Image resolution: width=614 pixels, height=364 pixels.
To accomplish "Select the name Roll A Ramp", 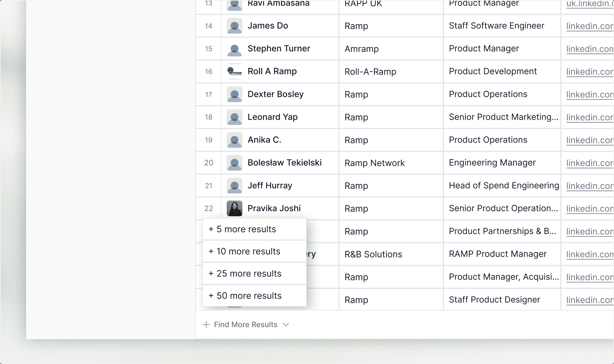I will [x=272, y=71].
